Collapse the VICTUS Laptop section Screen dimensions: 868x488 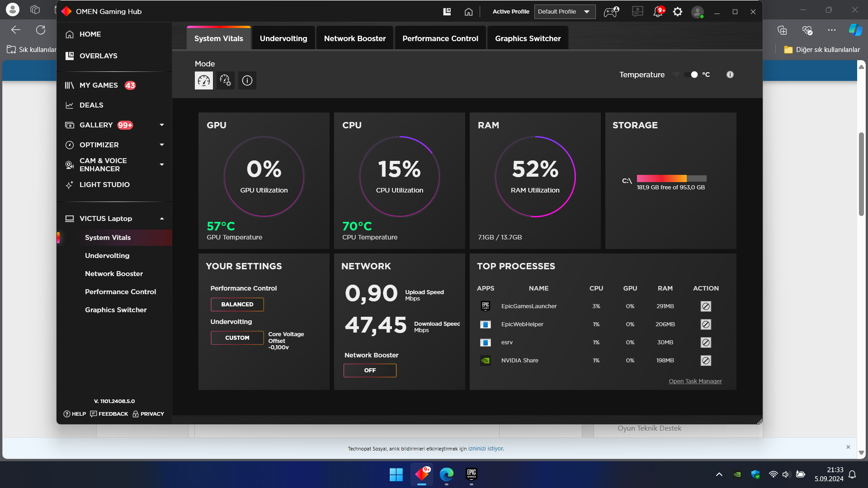click(161, 219)
